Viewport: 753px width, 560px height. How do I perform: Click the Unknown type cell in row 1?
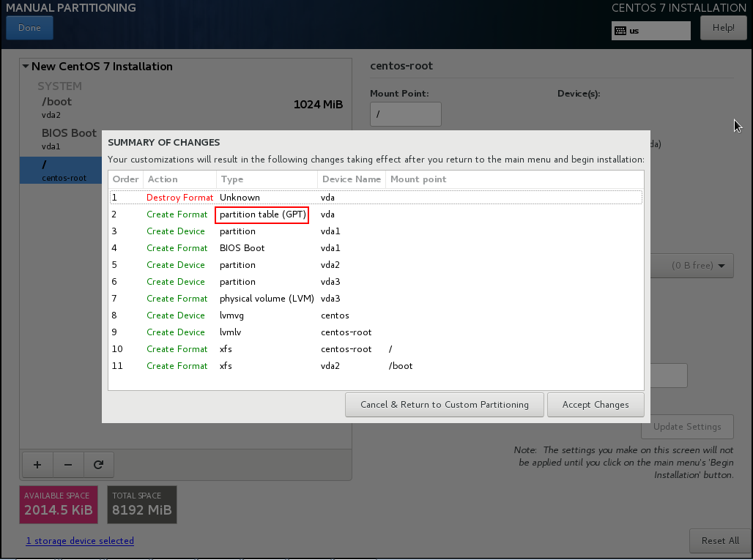(x=240, y=197)
